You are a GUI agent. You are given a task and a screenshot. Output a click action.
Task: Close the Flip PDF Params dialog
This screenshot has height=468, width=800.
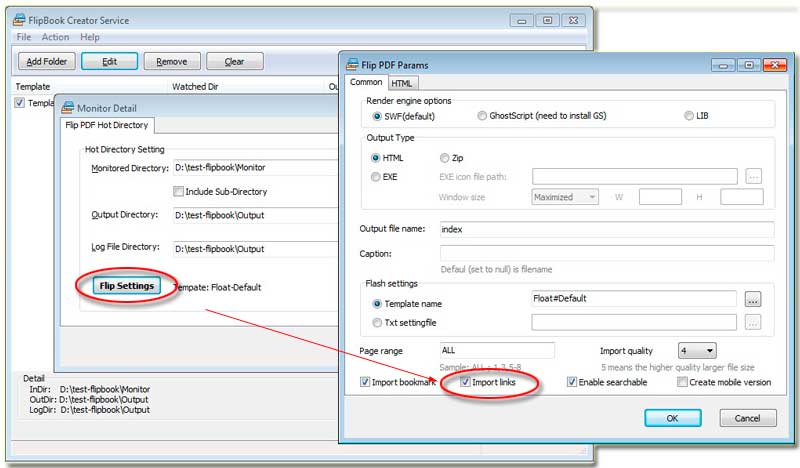click(x=775, y=65)
